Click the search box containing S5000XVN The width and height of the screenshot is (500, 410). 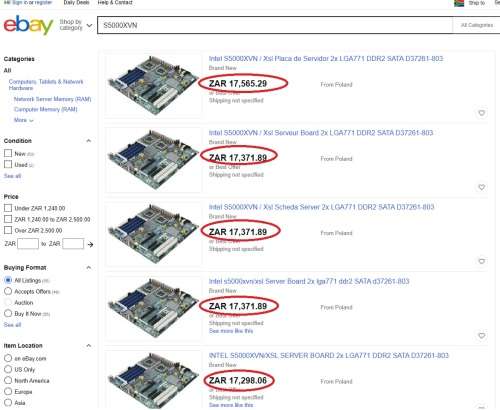pos(275,25)
